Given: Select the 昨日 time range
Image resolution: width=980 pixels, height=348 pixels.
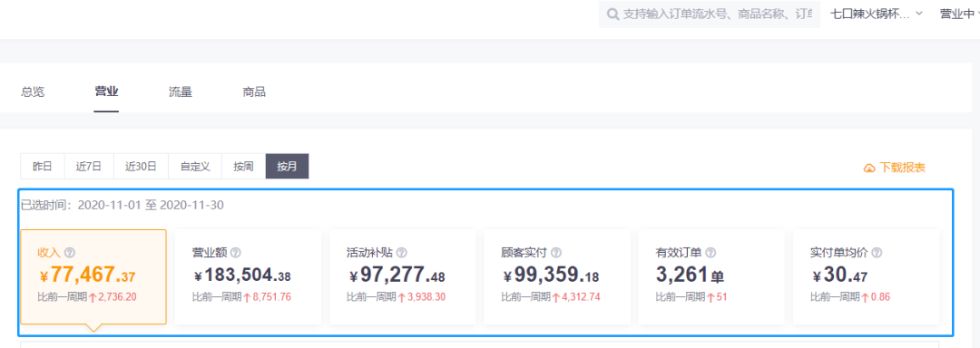Looking at the screenshot, I should click(x=43, y=167).
